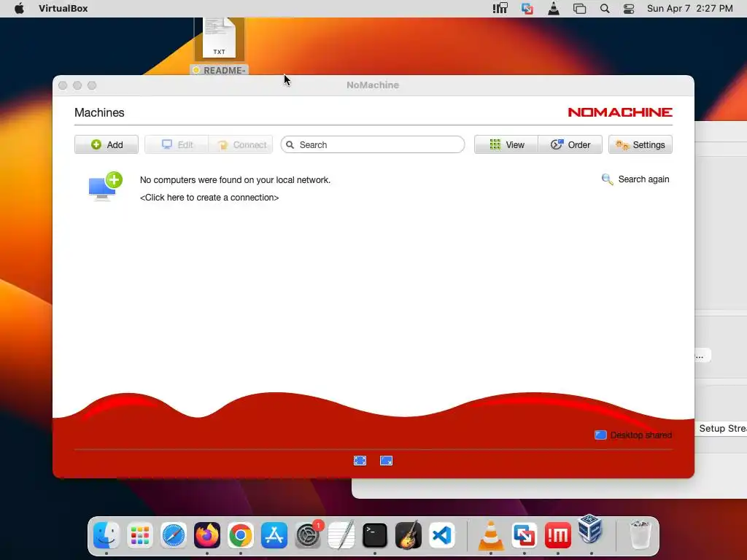The image size is (747, 560).
Task: Click the Desktop shared status indicator
Action: tap(633, 435)
